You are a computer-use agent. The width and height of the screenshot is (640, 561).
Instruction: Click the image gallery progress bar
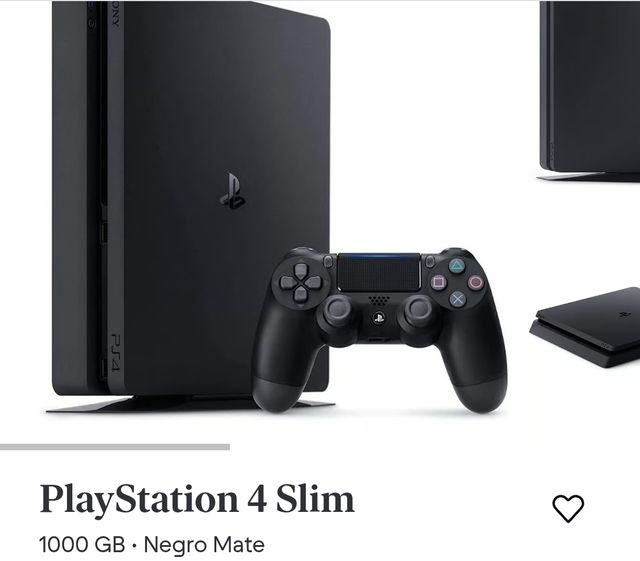pyautogui.click(x=115, y=447)
